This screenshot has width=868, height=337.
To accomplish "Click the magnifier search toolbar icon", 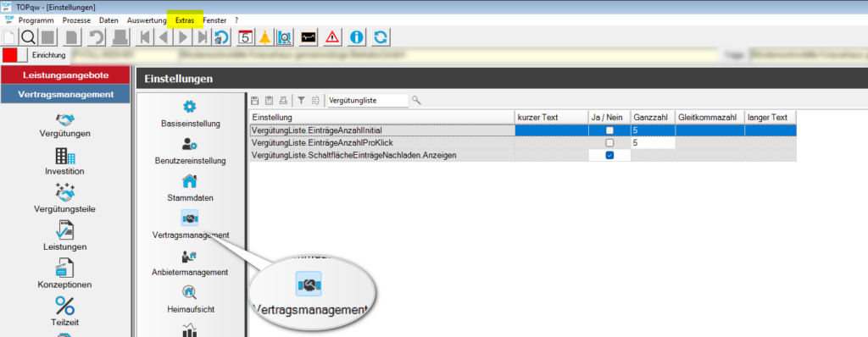I will tap(29, 37).
